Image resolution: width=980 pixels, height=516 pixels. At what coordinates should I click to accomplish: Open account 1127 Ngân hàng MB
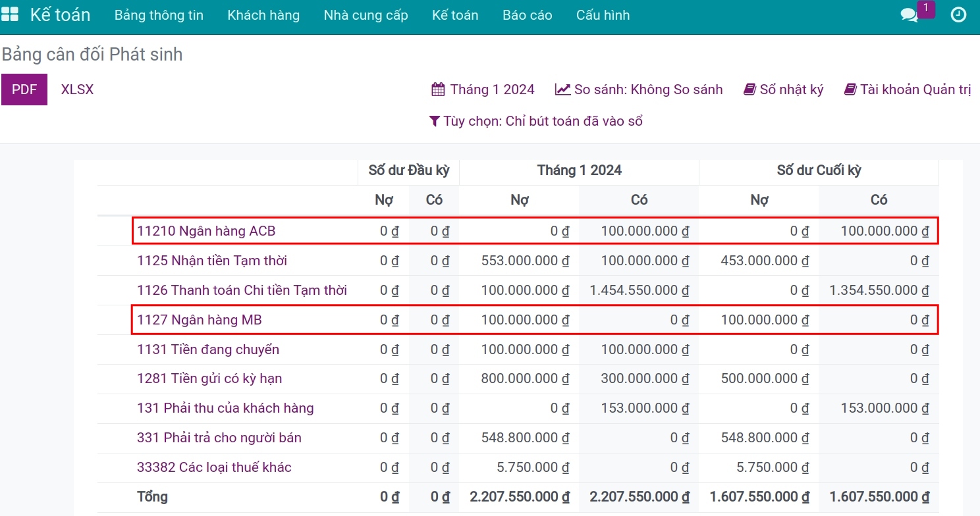pos(200,320)
